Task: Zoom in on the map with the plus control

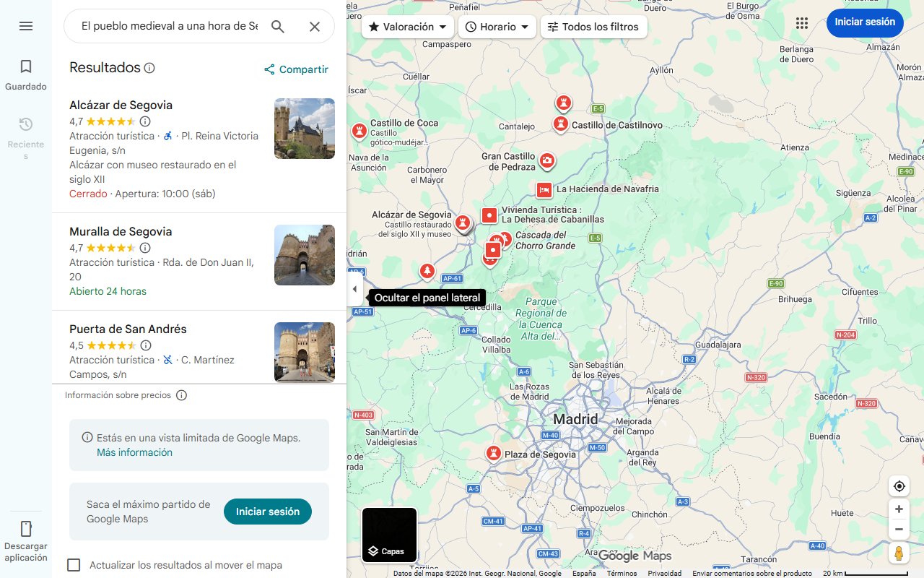Action: [x=899, y=509]
